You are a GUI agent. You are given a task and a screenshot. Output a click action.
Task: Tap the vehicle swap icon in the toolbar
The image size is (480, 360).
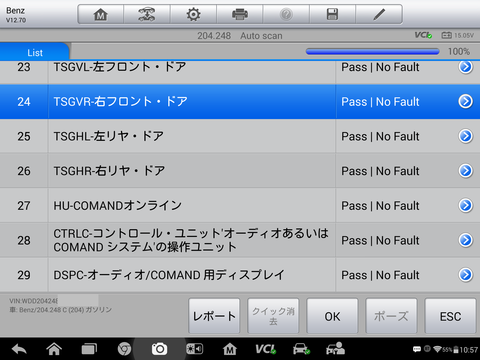click(x=147, y=14)
